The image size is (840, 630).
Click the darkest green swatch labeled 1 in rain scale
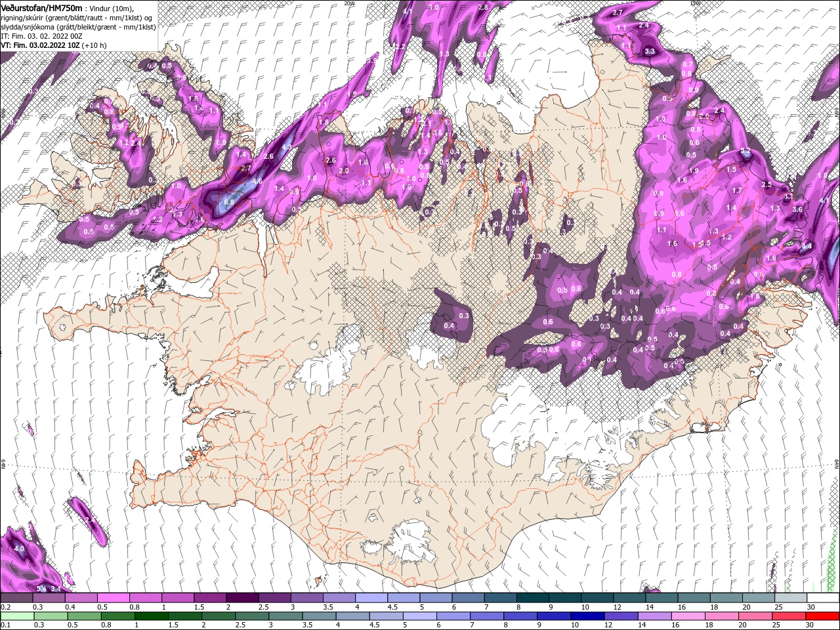pyautogui.click(x=151, y=616)
